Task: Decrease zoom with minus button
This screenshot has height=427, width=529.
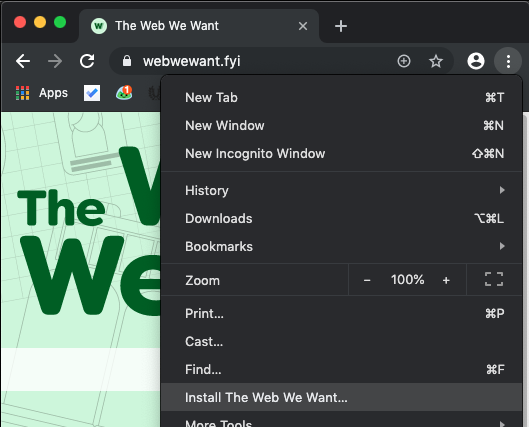Action: (367, 280)
